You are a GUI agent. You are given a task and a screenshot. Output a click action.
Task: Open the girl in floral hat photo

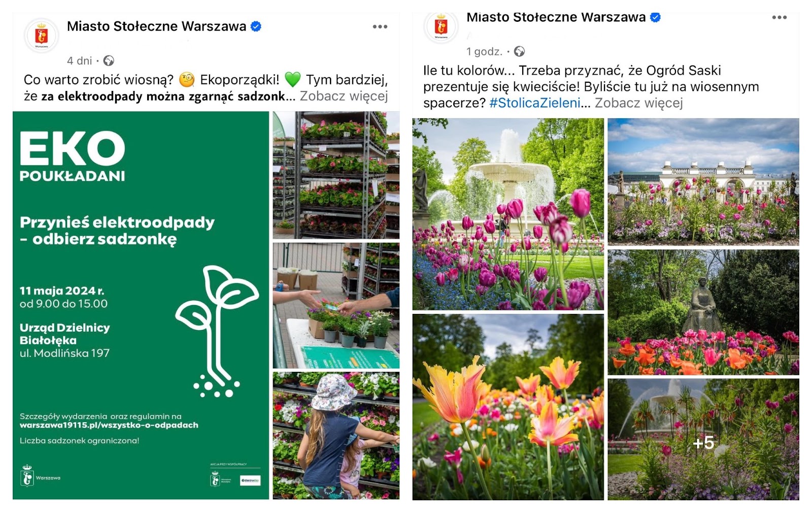(x=336, y=436)
